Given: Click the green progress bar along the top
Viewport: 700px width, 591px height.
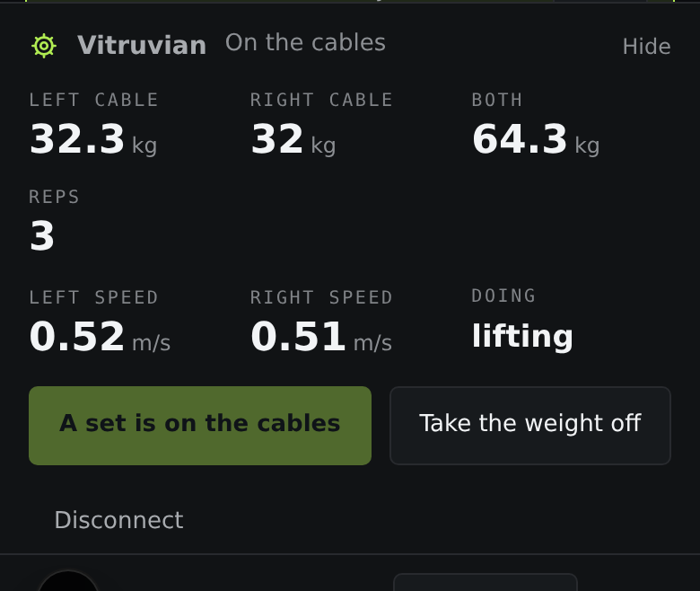Looking at the screenshot, I should (x=350, y=1).
